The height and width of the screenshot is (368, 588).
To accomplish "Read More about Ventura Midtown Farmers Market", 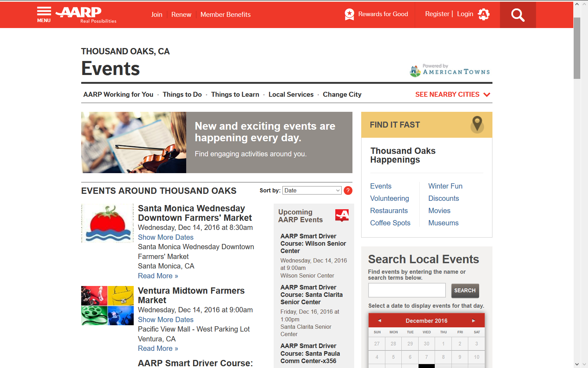I will [158, 348].
